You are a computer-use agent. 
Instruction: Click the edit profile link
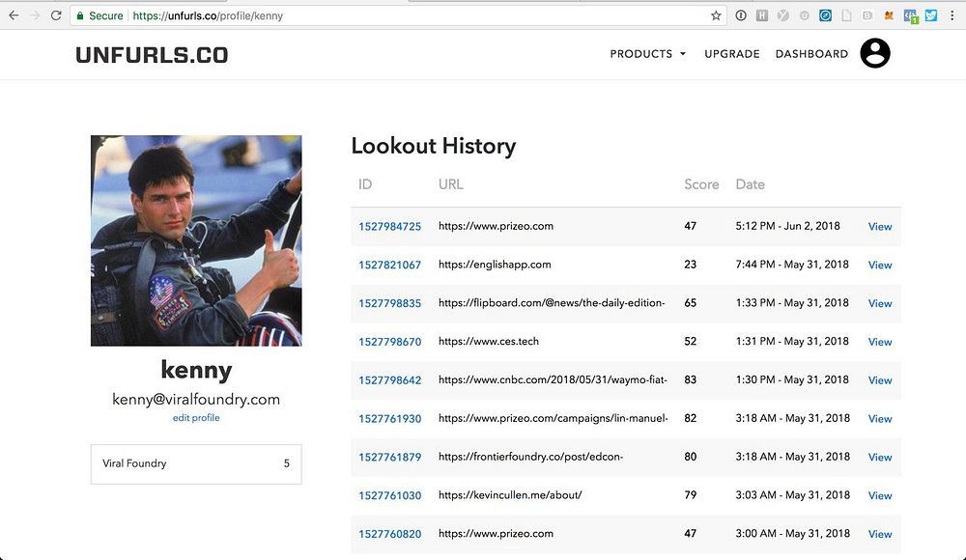(x=196, y=418)
